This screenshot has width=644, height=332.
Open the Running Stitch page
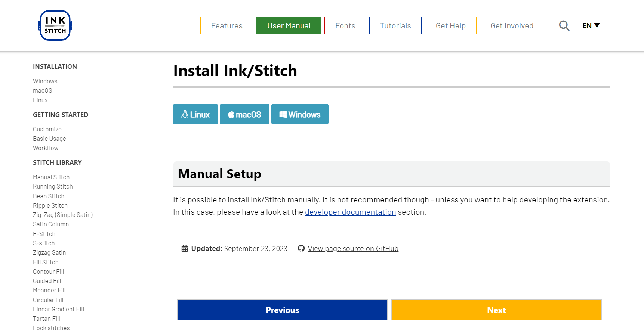(53, 186)
